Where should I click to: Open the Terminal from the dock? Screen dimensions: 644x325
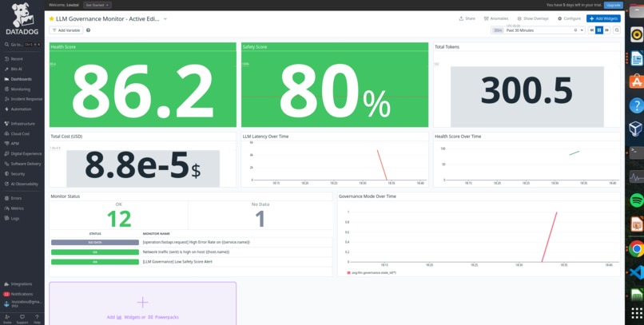636,152
